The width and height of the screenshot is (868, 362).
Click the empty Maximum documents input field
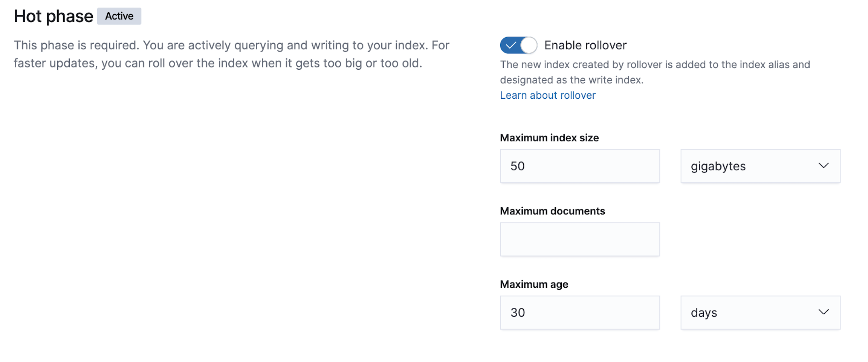pyautogui.click(x=579, y=239)
